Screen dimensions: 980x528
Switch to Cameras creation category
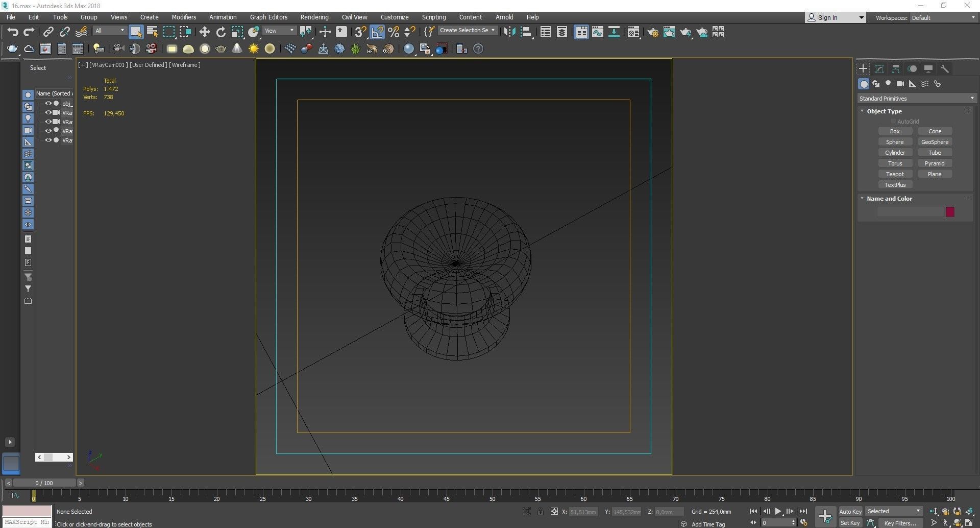pyautogui.click(x=900, y=84)
